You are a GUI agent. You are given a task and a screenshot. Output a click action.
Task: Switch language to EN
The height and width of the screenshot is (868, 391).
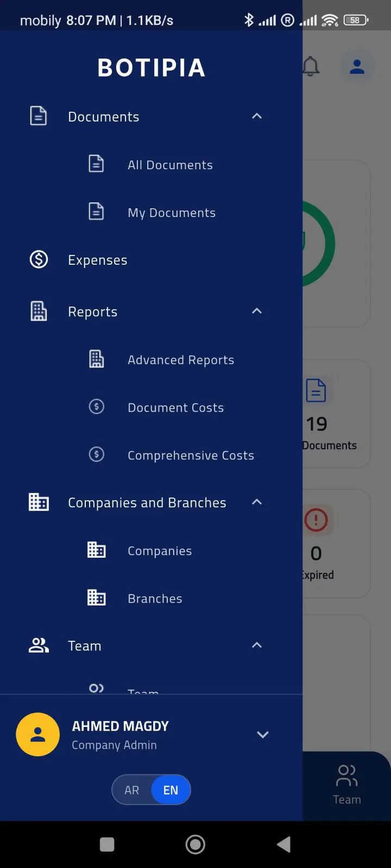pos(171,790)
